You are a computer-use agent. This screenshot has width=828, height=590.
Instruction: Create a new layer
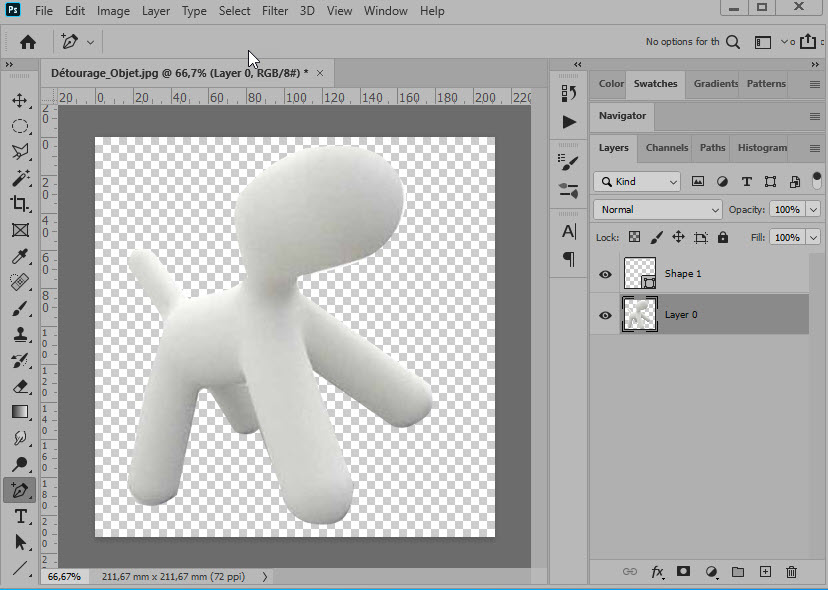pos(765,572)
